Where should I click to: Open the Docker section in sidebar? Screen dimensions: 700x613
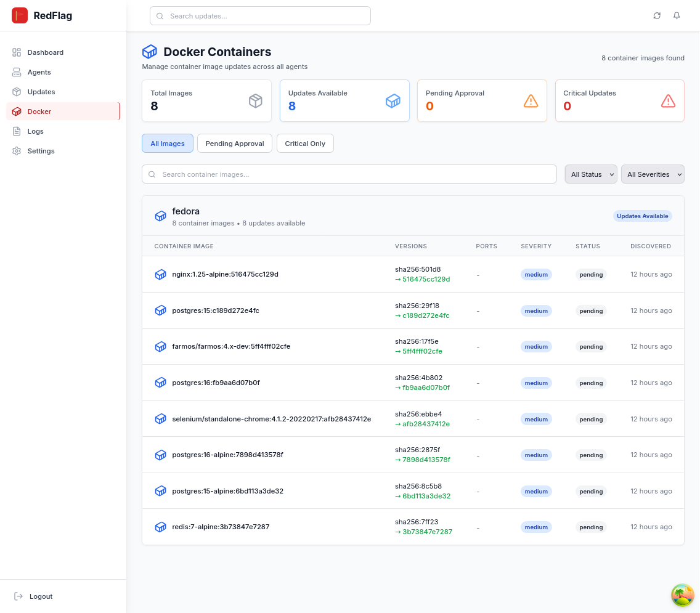pos(41,112)
